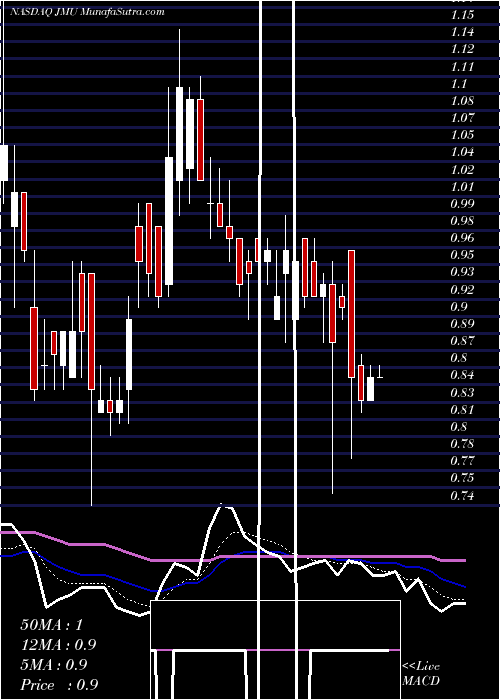This screenshot has height=700, width=500.
Task: Click the NASDAQ JMU MunafaSutra.com chart title
Action: point(87,12)
